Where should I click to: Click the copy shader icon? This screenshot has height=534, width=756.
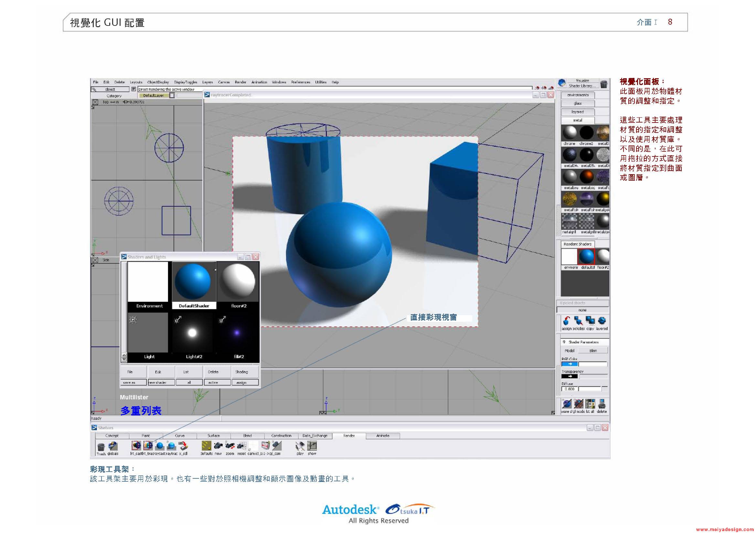pos(590,321)
